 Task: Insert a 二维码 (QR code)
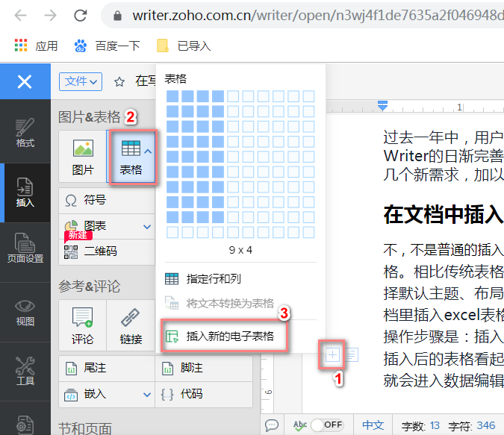click(107, 252)
